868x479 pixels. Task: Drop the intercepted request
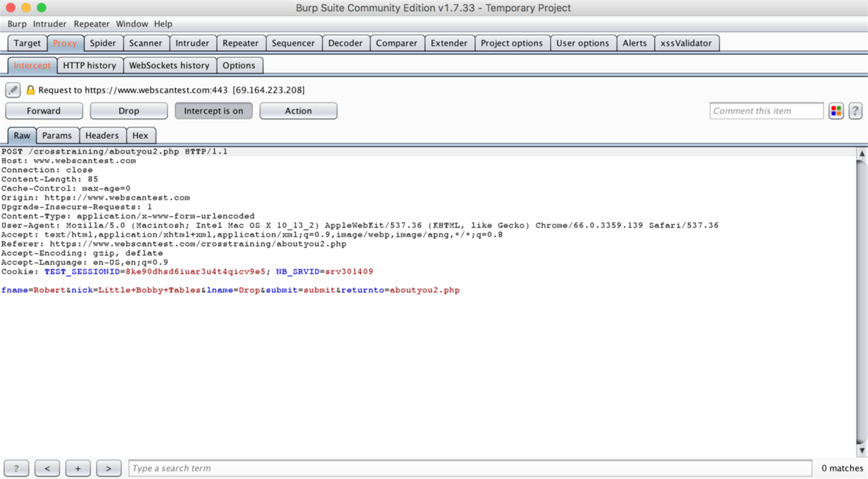[x=129, y=111]
